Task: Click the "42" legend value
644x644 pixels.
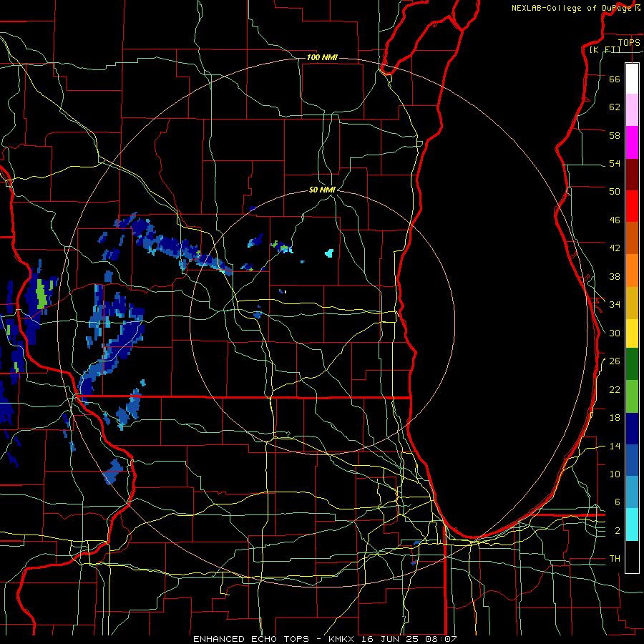Action: pos(615,248)
